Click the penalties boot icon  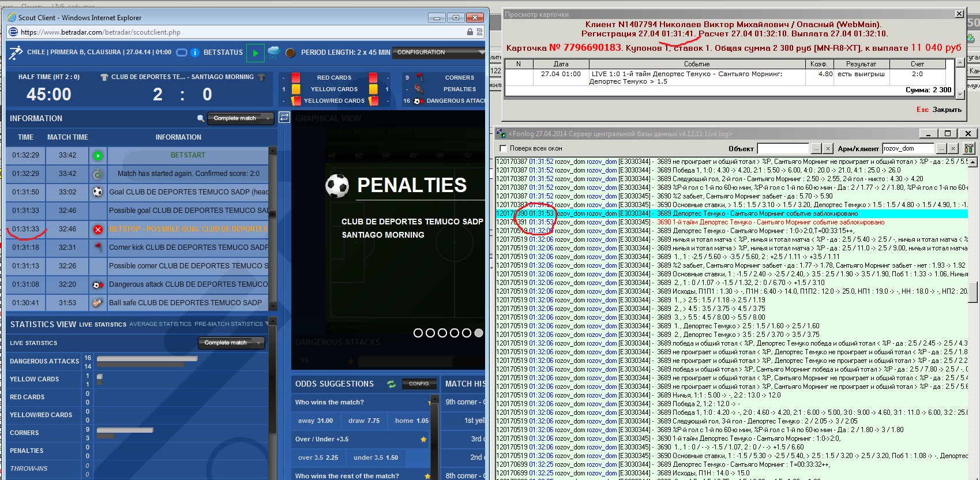(419, 89)
